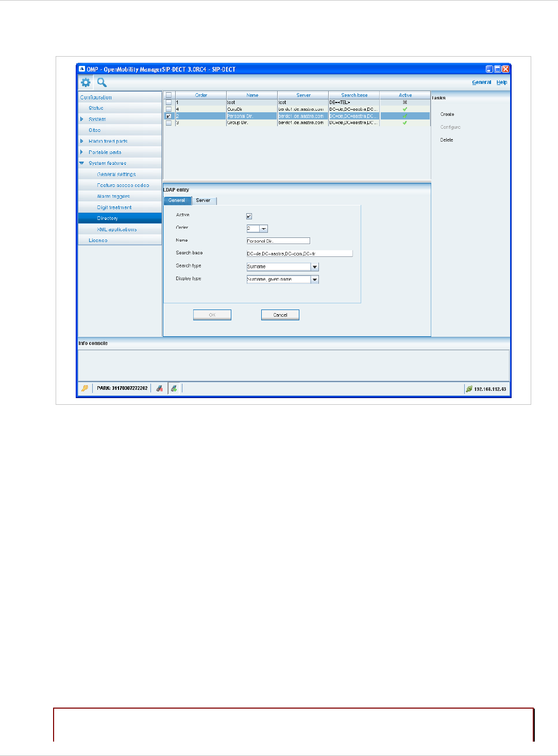
Task: Open General settings under System features
Action: 120,174
